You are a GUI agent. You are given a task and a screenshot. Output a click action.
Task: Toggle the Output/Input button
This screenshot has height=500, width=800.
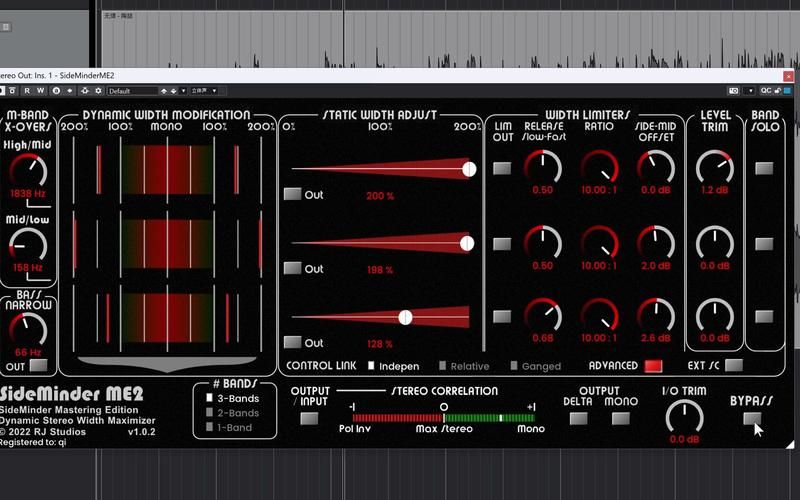coord(309,419)
